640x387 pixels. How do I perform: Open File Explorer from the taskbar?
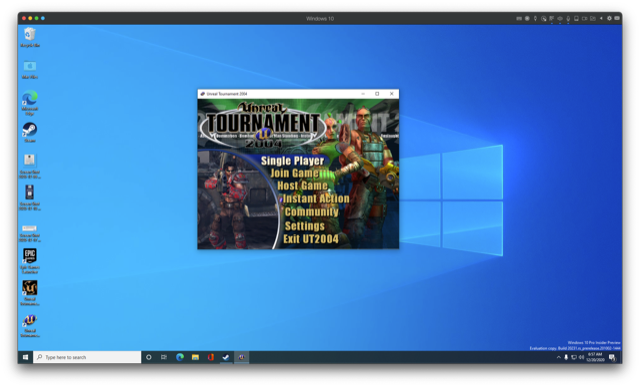(195, 357)
